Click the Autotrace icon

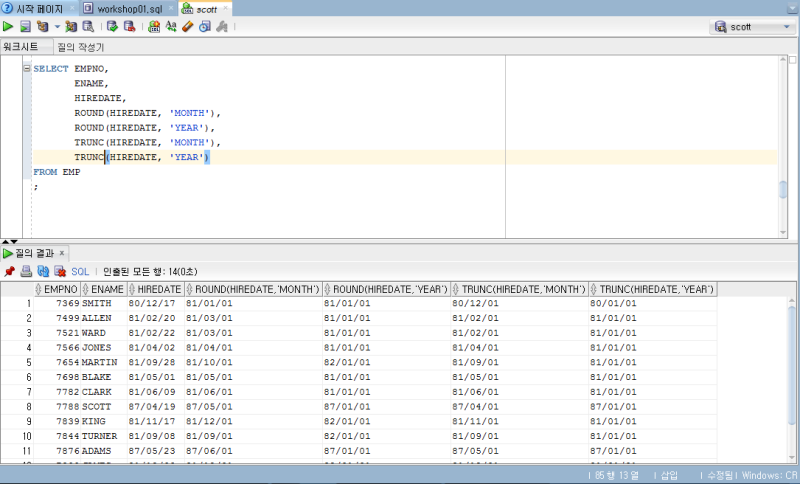(71, 27)
